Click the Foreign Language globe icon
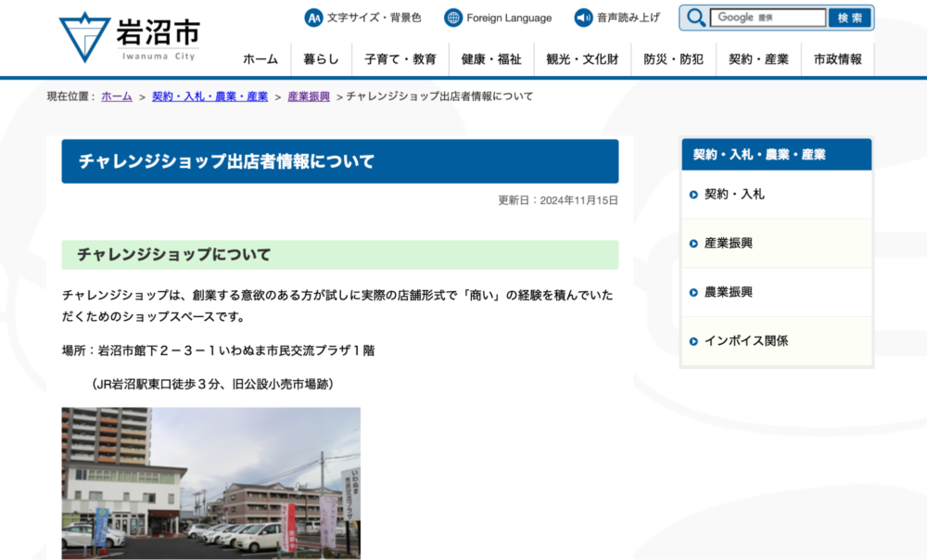Viewport: 927px width, 560px height. pyautogui.click(x=453, y=18)
